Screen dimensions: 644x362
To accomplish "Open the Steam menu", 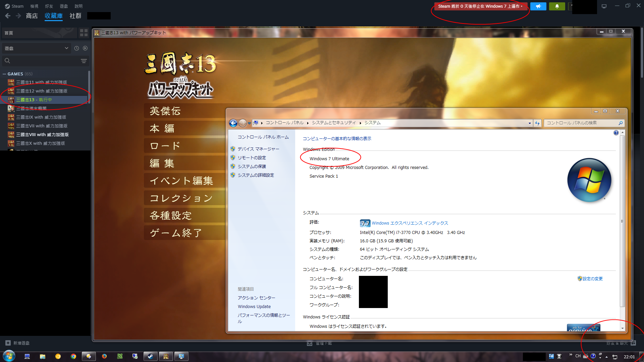I will tap(14, 6).
